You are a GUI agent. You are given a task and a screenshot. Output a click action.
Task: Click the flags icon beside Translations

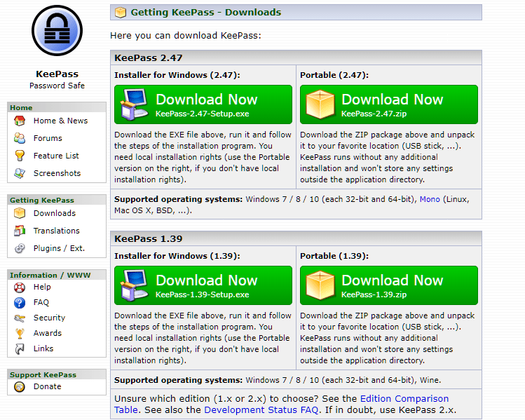[20, 231]
